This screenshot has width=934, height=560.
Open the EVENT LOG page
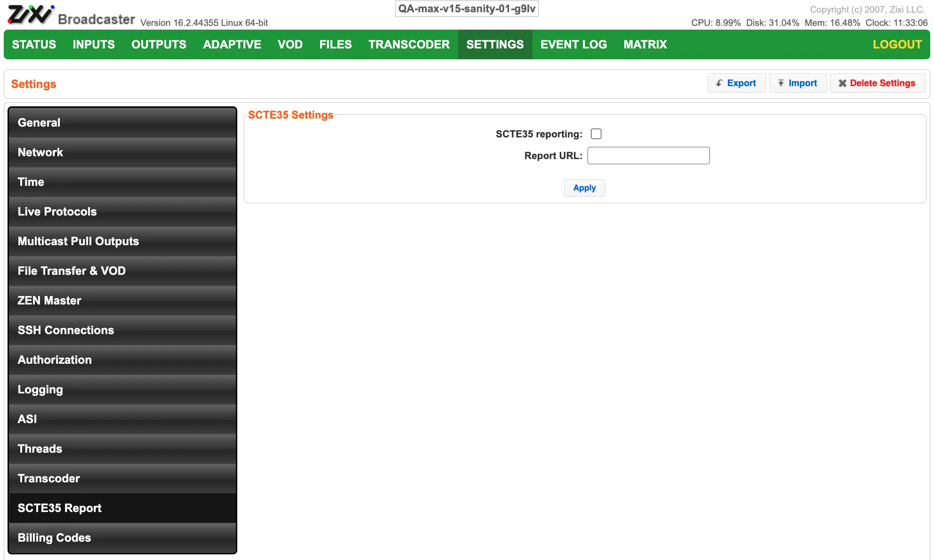pos(573,44)
